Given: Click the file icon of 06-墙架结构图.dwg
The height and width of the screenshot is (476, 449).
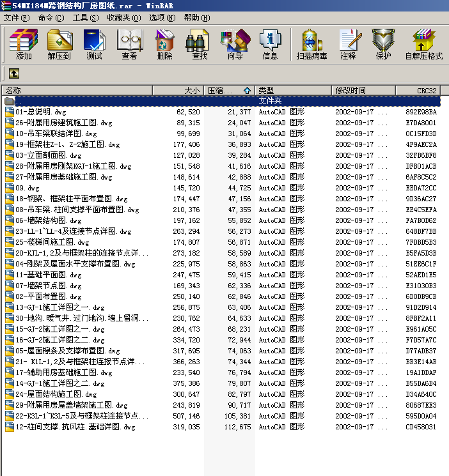Looking at the screenshot, I should (10, 220).
